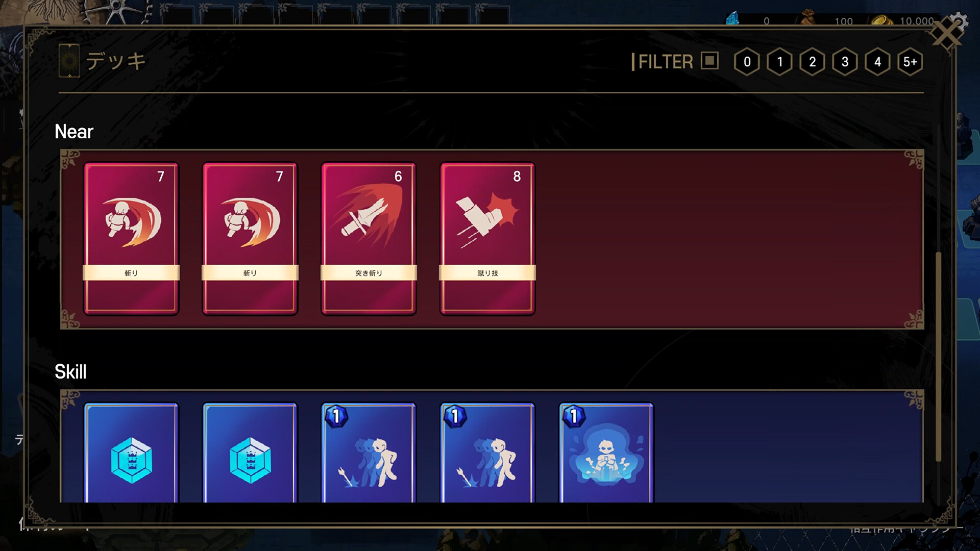Image resolution: width=980 pixels, height=551 pixels.
Task: Open the first hexagon gem skill card
Action: (x=131, y=453)
